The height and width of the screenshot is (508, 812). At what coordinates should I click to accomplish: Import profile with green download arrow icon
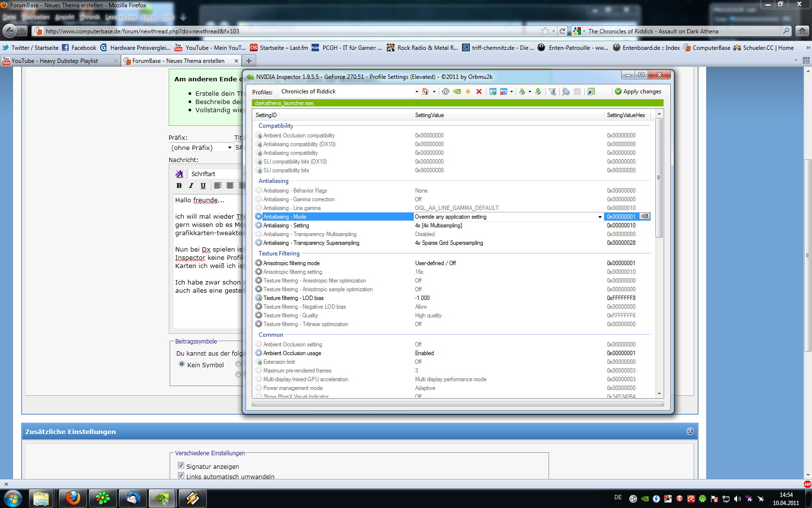coord(538,91)
